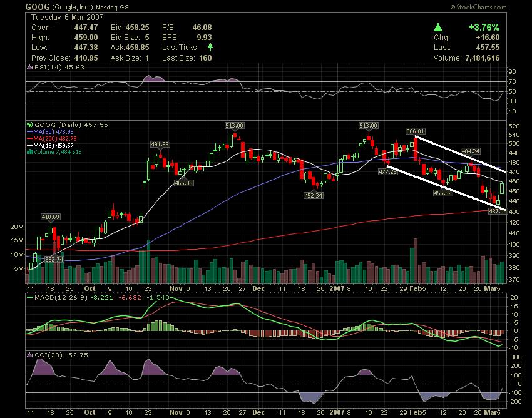Click the date Tuesday 6-Mar-2007

68,18
